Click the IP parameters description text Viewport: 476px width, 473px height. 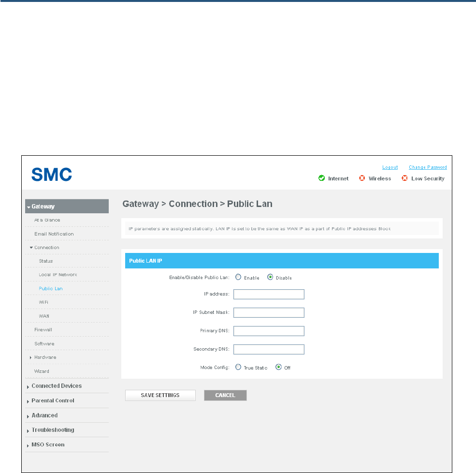(260, 229)
